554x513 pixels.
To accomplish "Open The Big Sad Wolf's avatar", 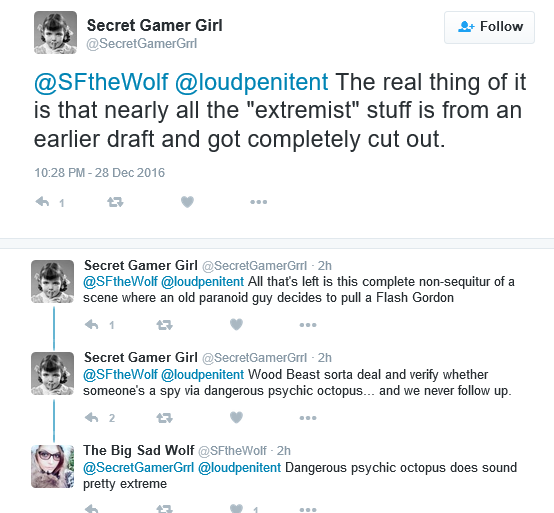I will (x=53, y=466).
